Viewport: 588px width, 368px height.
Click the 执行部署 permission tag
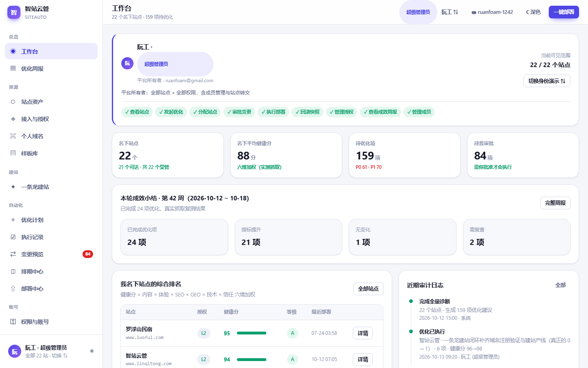[273, 112]
